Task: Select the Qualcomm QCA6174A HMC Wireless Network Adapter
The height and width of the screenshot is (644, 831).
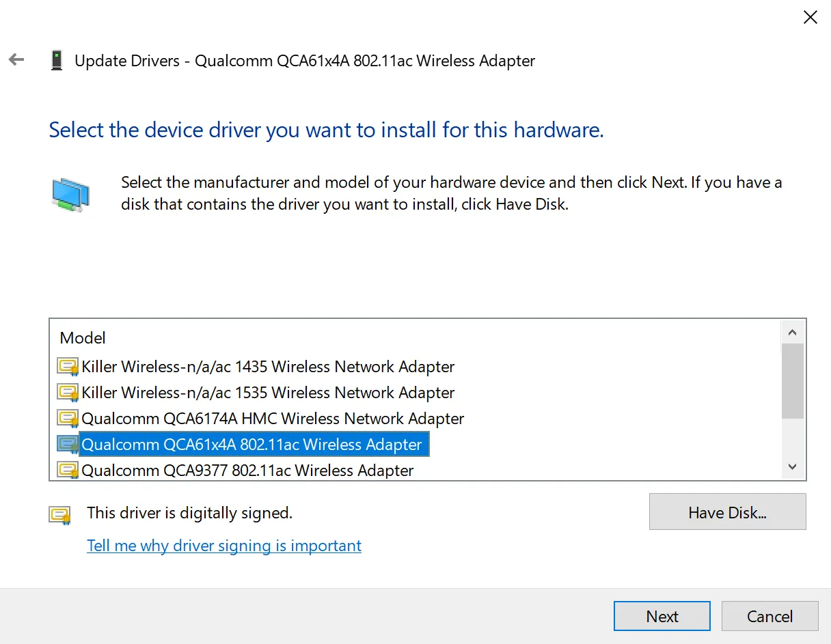Action: click(272, 418)
